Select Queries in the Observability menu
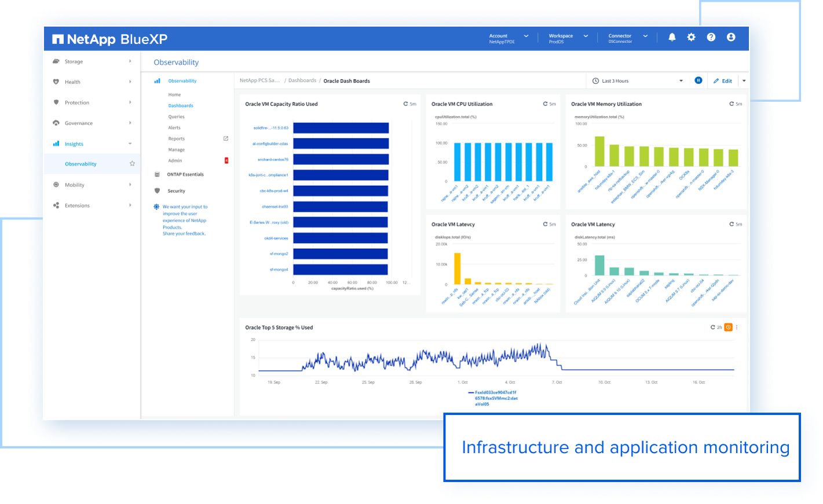 [x=175, y=116]
